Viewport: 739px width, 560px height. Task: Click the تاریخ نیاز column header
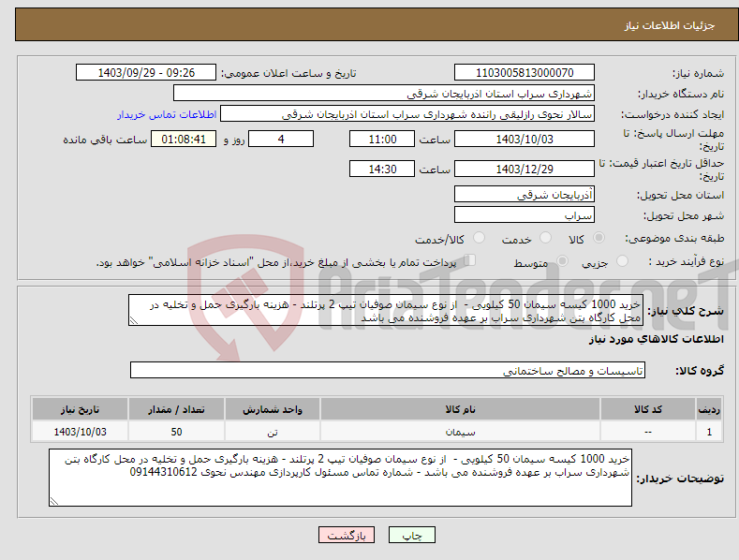pyautogui.click(x=80, y=409)
